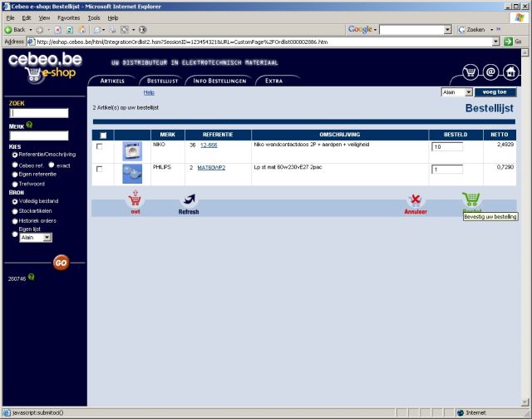
Task: Open the Info Bestellingen tab
Action: tap(219, 81)
